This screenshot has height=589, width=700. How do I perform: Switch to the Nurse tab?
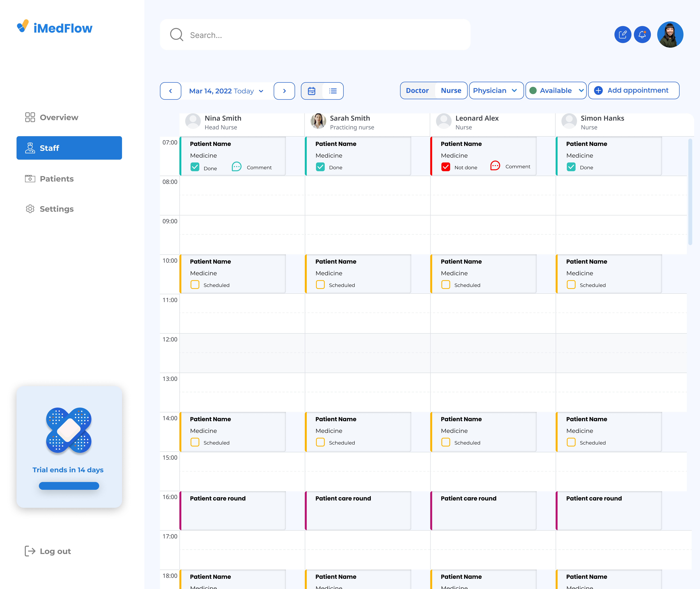451,90
